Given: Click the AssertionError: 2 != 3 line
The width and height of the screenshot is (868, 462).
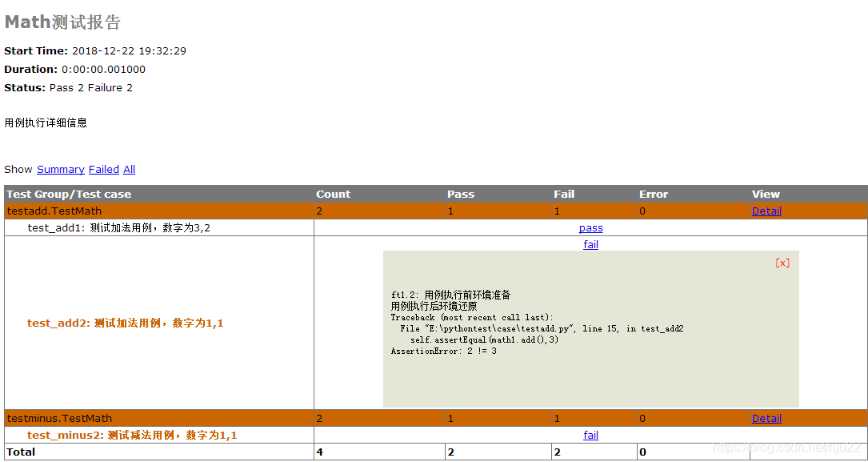Looking at the screenshot, I should [443, 352].
